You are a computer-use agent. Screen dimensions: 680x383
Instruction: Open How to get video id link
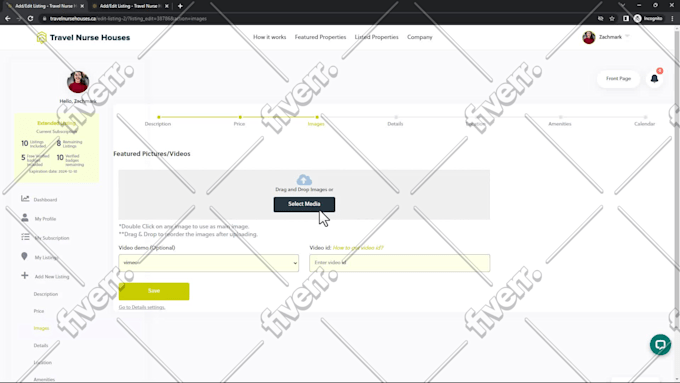point(358,248)
